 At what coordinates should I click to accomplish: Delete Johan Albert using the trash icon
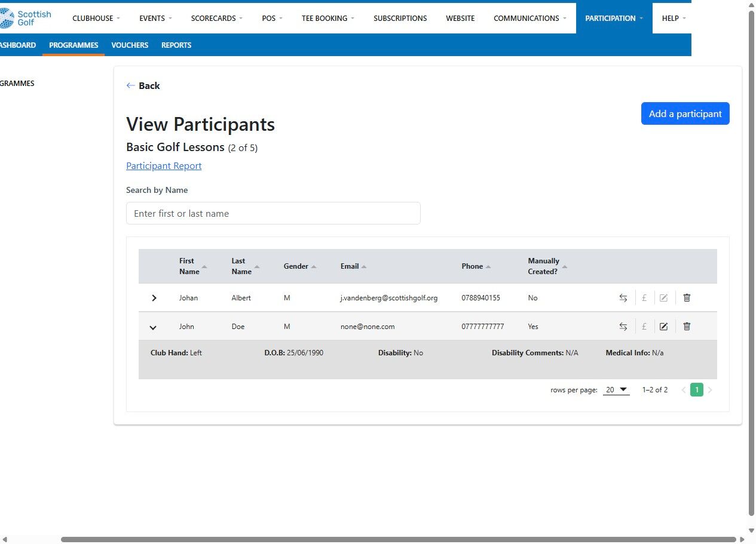click(687, 298)
